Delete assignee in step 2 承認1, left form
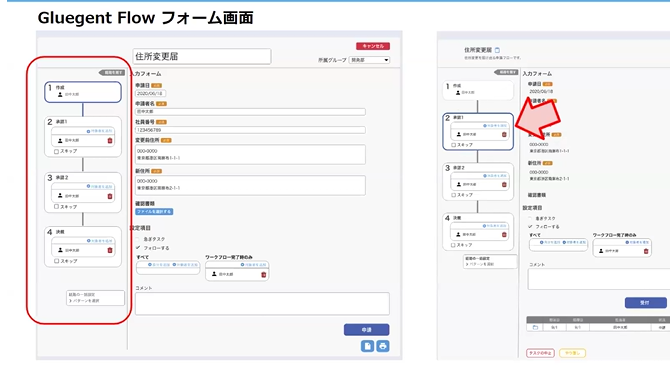This screenshot has height=376, width=670. click(x=110, y=141)
